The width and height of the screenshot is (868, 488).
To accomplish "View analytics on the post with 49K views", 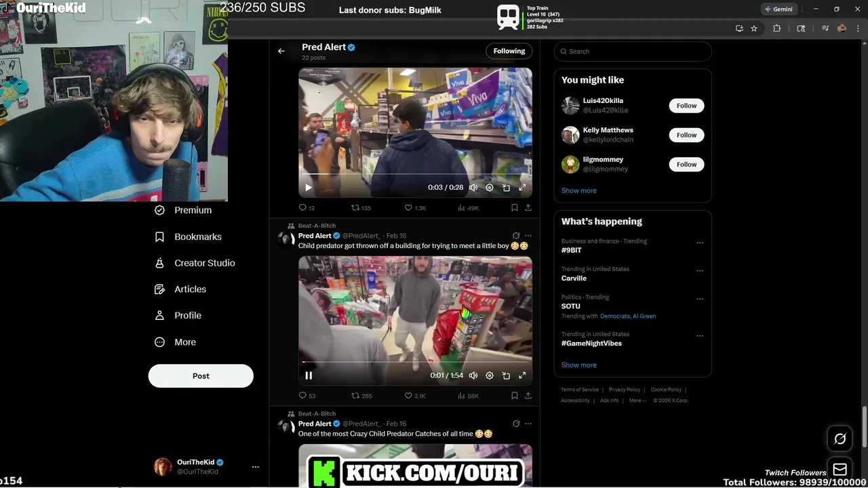I will click(469, 208).
